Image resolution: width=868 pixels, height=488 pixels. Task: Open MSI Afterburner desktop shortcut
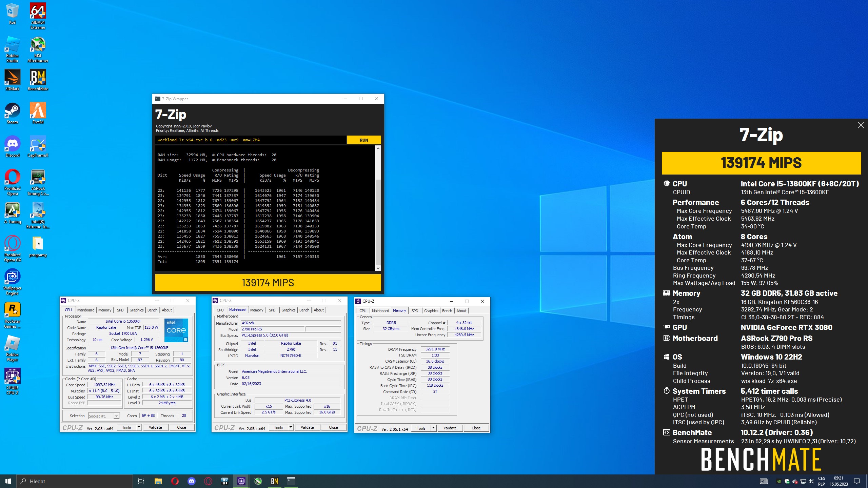pos(38,49)
